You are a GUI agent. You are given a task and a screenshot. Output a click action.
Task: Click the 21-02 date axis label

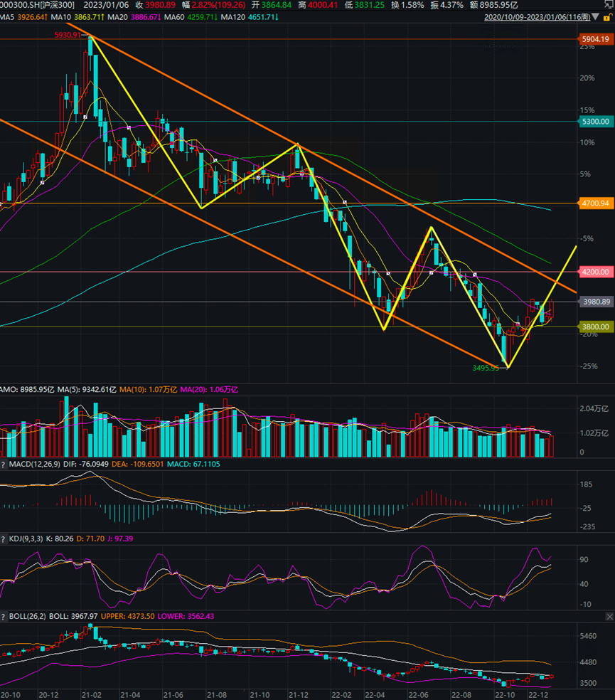point(92,695)
